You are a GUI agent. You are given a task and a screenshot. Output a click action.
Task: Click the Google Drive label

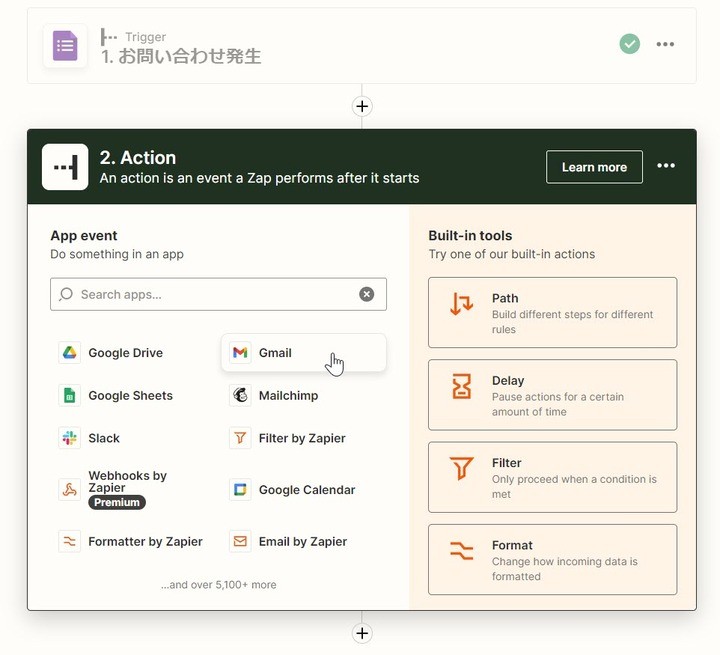[125, 353]
